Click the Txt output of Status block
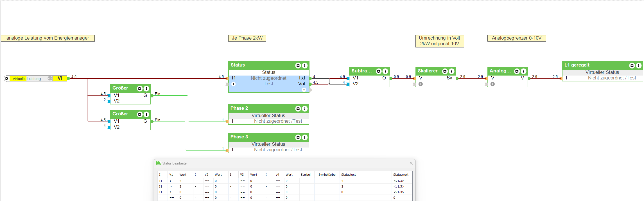The height and width of the screenshot is (201, 644). [x=302, y=78]
